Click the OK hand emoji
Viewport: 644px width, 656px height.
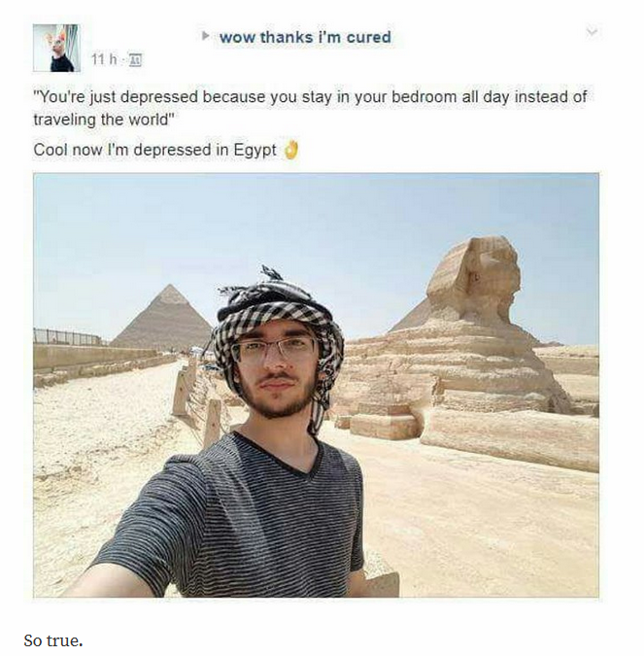click(x=291, y=151)
